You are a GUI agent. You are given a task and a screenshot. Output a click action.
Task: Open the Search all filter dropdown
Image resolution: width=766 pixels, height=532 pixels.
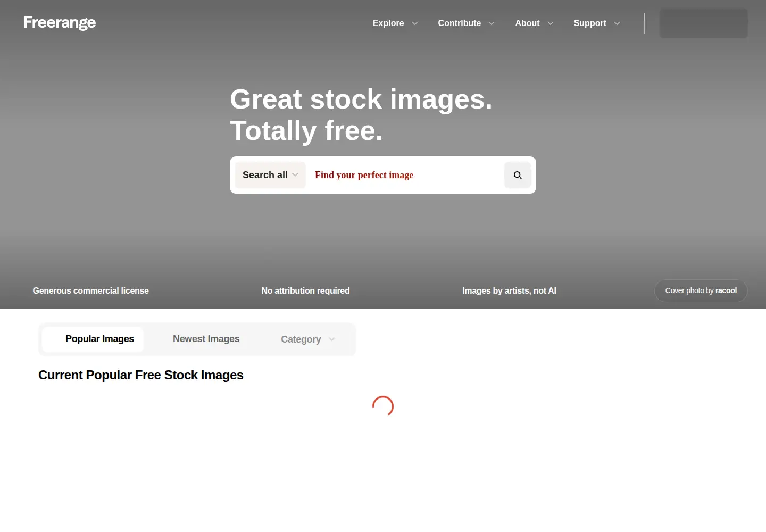(x=270, y=175)
